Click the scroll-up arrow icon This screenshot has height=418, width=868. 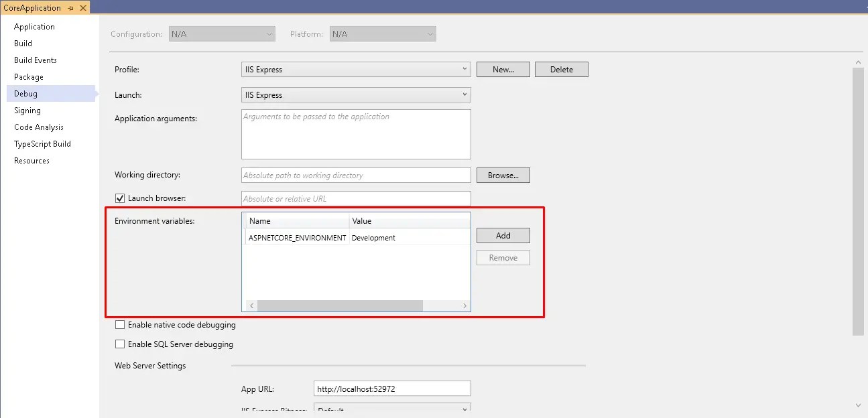pyautogui.click(x=859, y=61)
